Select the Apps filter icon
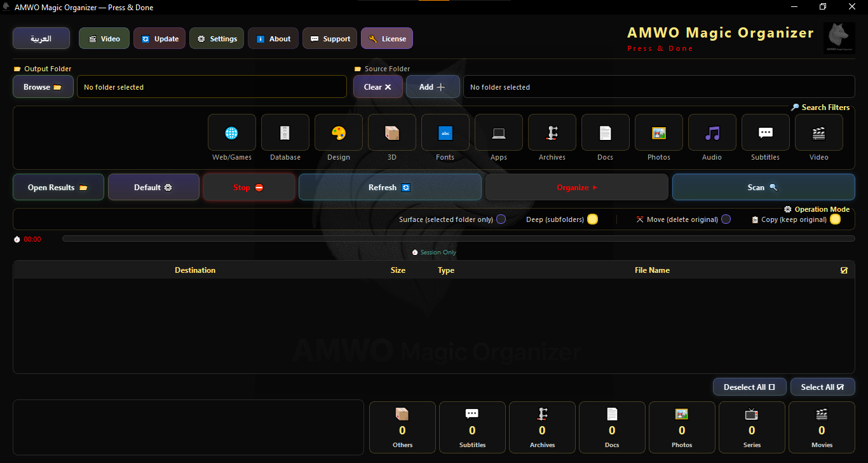The height and width of the screenshot is (463, 868). point(499,133)
